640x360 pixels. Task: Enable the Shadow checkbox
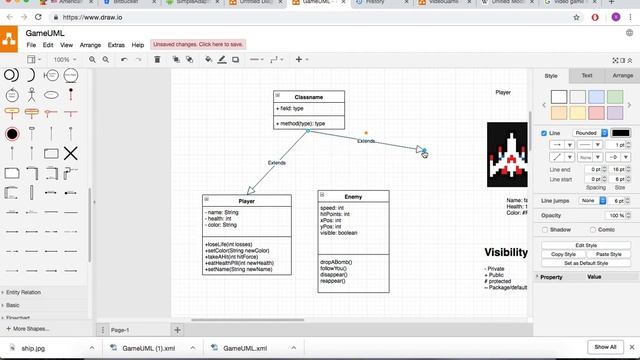coord(544,230)
